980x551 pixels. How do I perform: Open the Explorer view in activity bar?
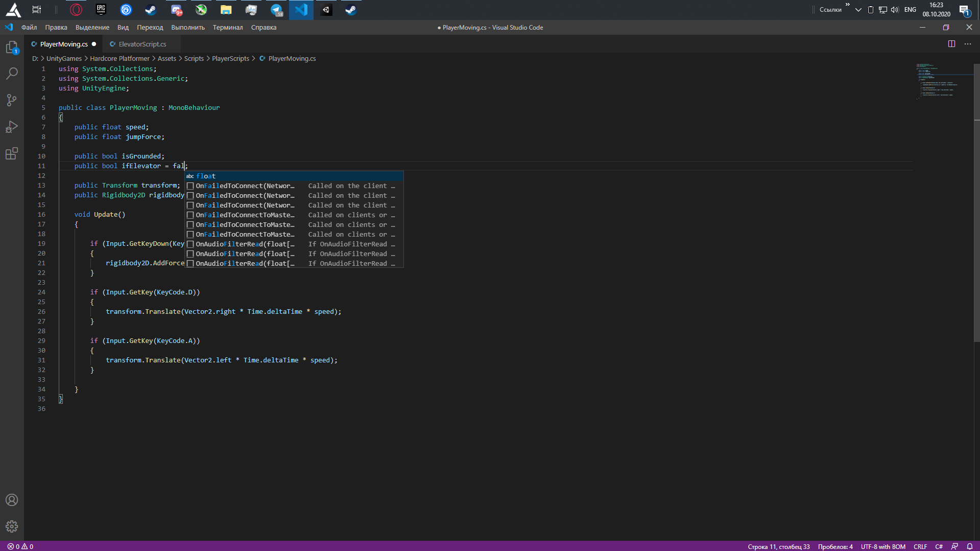pyautogui.click(x=12, y=48)
